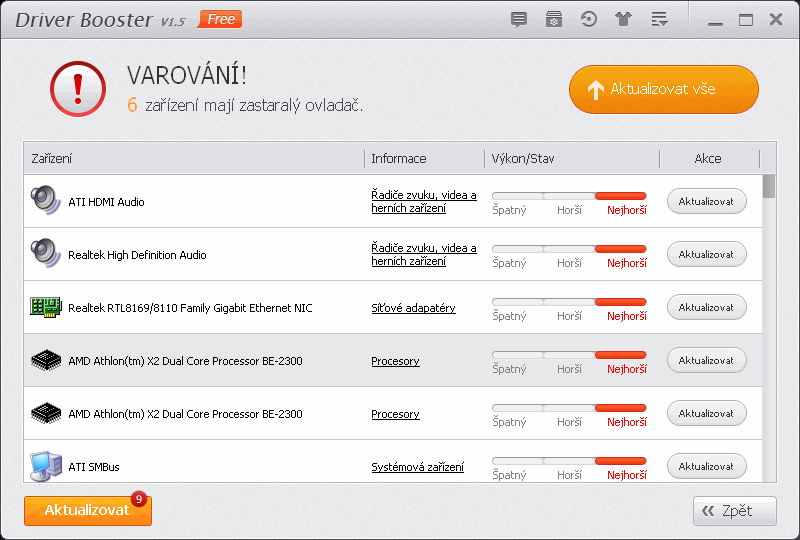Sort by the Výkon/Stav column header
The image size is (800, 540).
click(x=571, y=159)
